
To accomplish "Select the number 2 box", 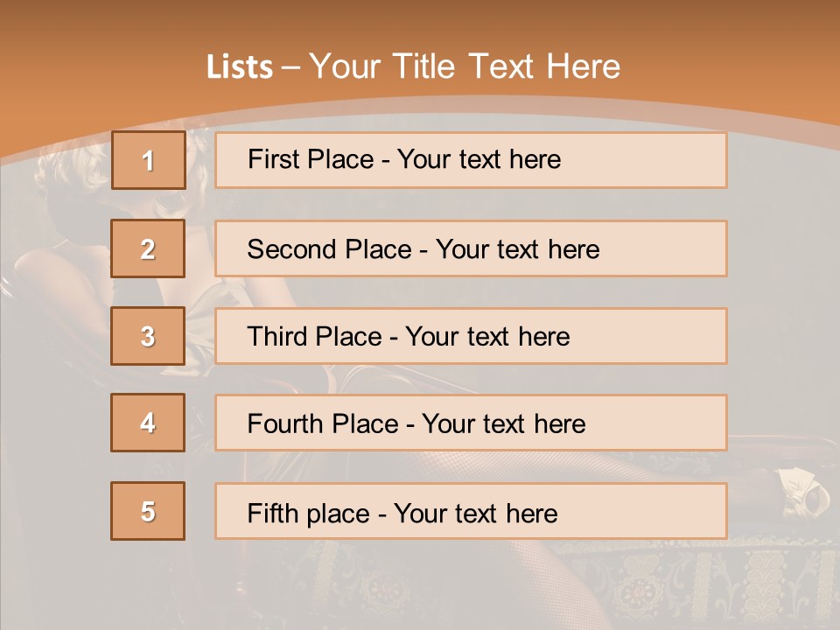I will click(x=148, y=248).
